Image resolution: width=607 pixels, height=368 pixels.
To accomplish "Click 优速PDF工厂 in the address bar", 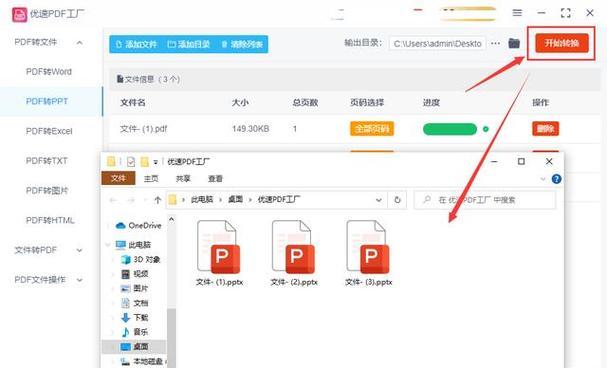I will pyautogui.click(x=279, y=200).
